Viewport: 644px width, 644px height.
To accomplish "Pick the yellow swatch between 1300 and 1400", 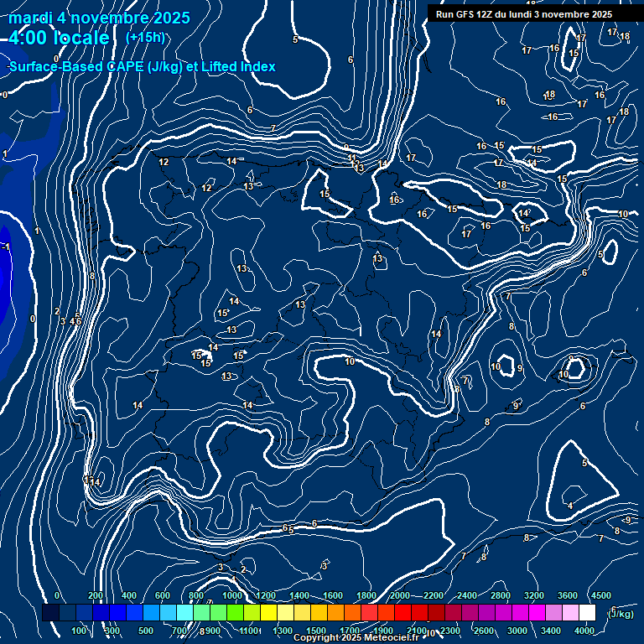I will coord(285,612).
